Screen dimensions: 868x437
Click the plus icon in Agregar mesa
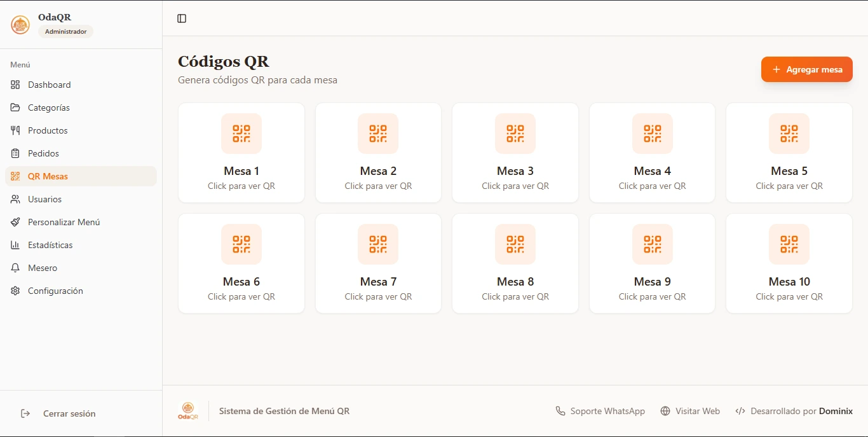pos(776,69)
